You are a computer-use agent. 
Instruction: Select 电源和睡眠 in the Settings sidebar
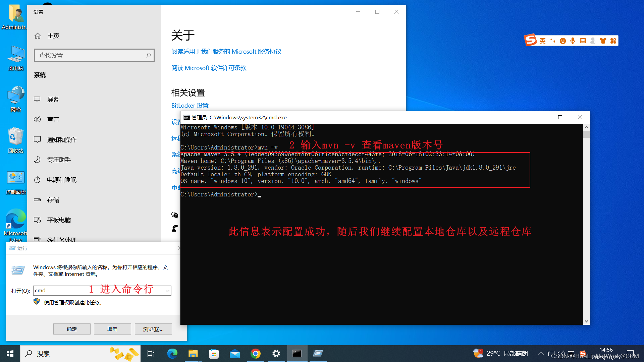click(94, 180)
